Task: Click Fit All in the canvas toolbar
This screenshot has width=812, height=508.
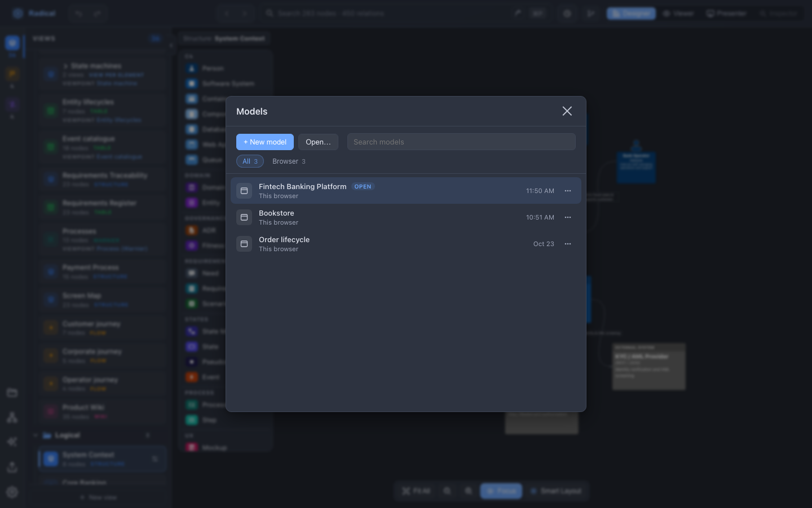Action: (416, 491)
